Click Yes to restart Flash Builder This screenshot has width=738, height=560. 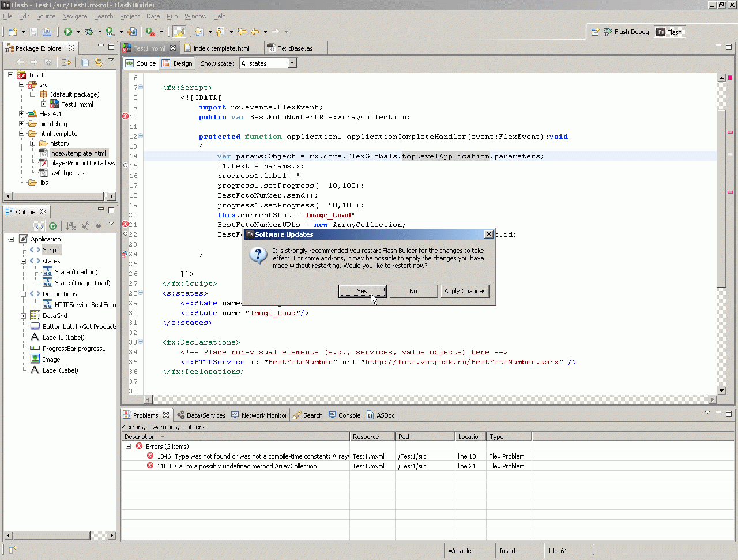[362, 291]
